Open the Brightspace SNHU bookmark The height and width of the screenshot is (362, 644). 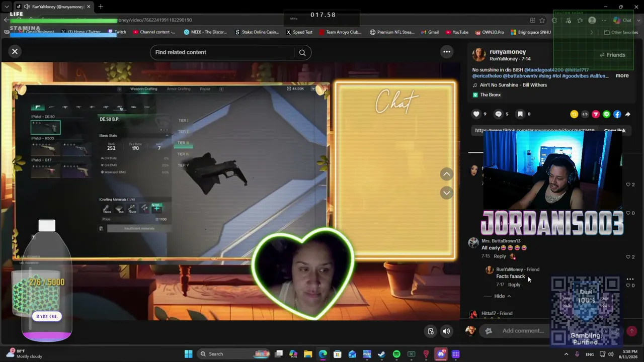point(531,32)
